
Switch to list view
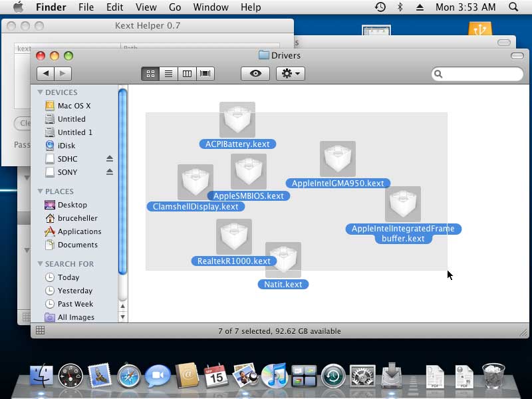click(169, 74)
